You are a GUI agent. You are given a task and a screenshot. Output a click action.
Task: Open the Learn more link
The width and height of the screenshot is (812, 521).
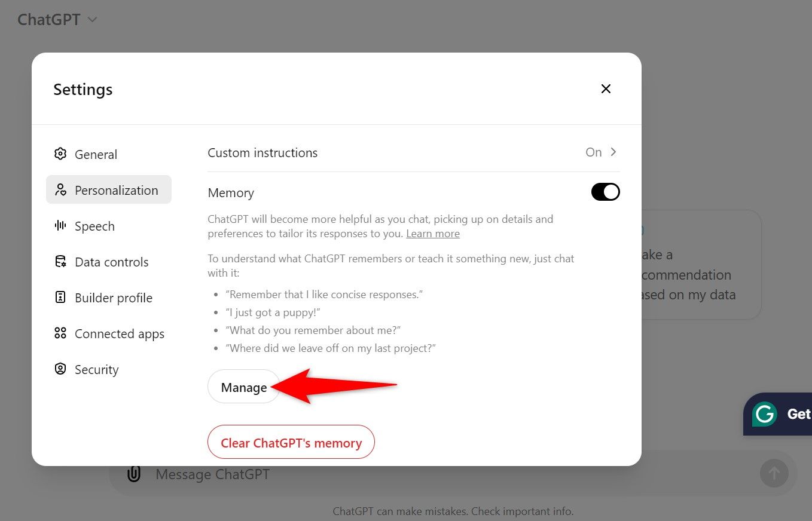433,234
